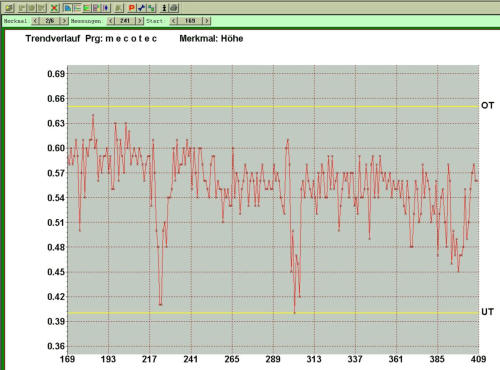500x370 pixels.
Task: Select the green and red chart view icon
Action: tap(87, 8)
